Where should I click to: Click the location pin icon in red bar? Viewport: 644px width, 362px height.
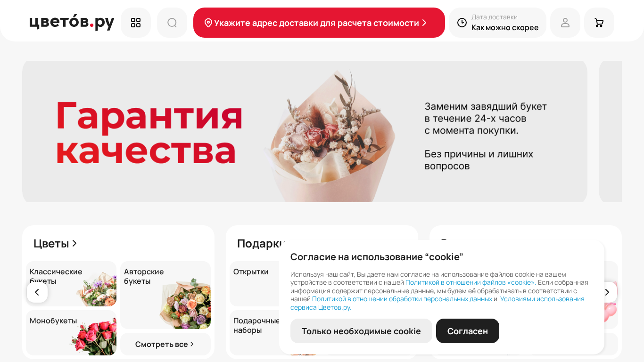(x=208, y=23)
